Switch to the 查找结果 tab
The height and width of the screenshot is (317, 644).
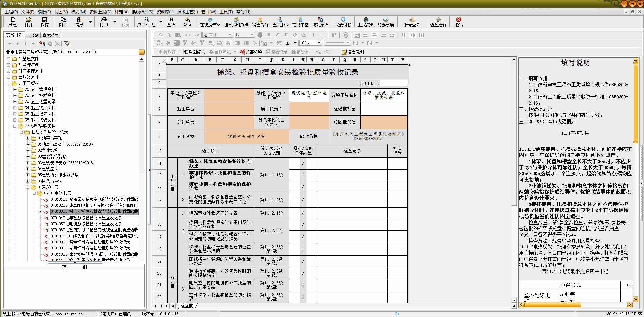click(51, 35)
